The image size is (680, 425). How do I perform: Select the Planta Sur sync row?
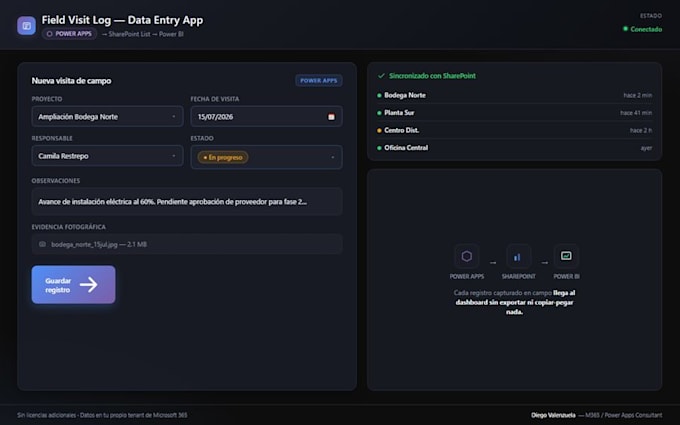pos(514,113)
